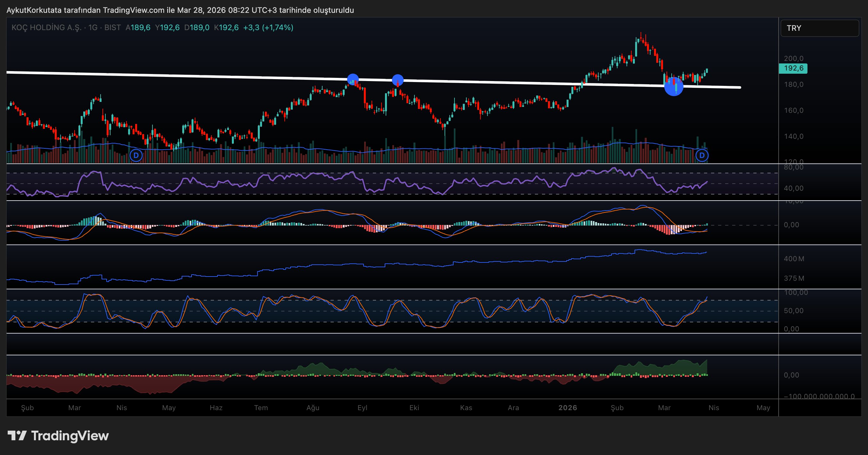
Task: Click the 192,6 current price label
Action: point(793,69)
